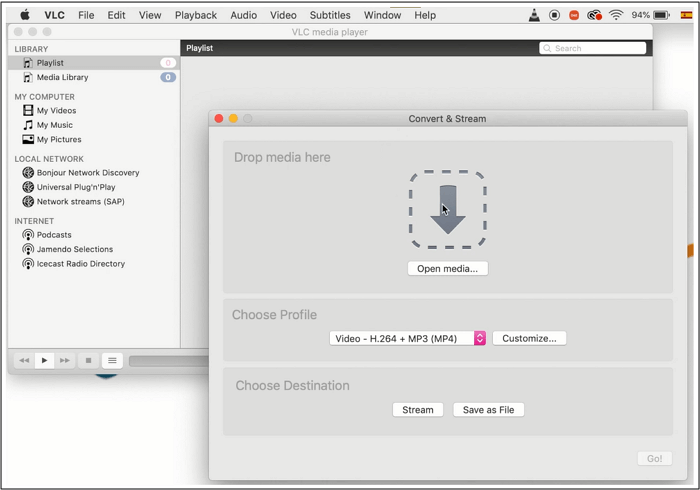This screenshot has width=700, height=490.
Task: Click the Customize... button
Action: point(529,339)
